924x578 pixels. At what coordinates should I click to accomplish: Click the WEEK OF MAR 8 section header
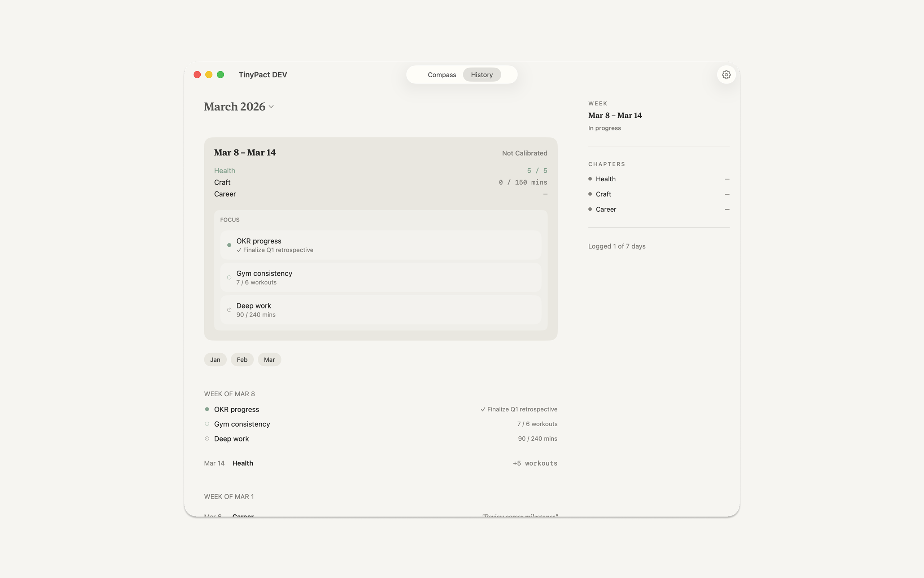229,394
